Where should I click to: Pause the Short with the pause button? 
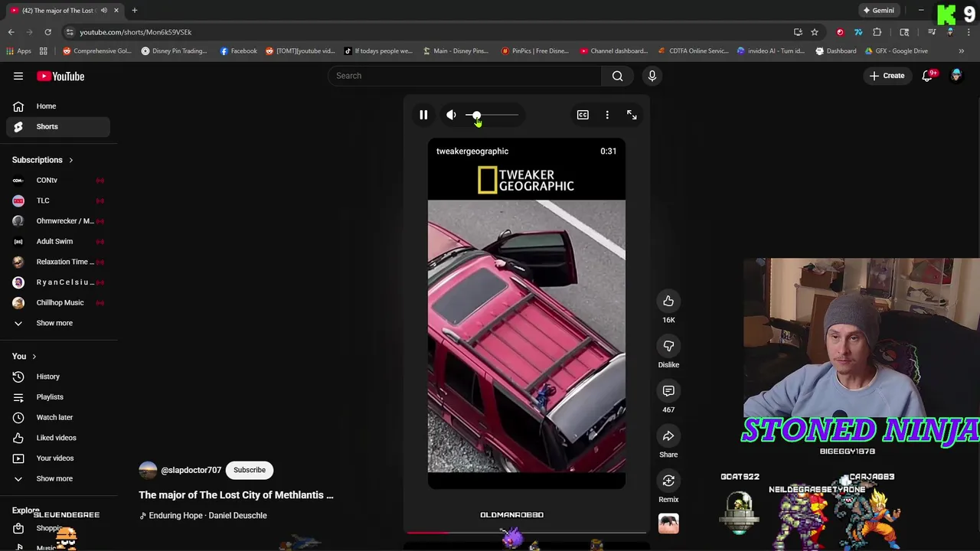[423, 115]
